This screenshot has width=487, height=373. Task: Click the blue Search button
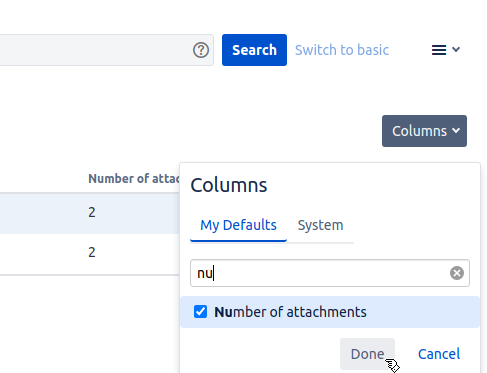click(254, 50)
